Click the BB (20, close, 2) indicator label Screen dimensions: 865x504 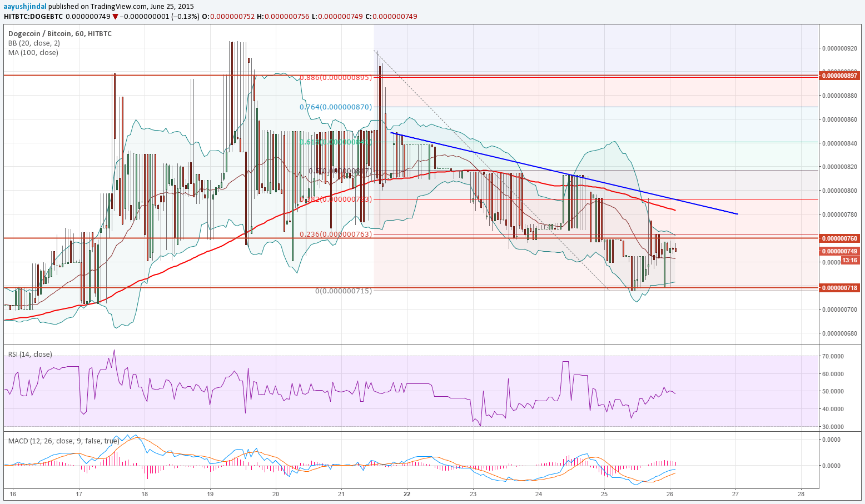(34, 43)
